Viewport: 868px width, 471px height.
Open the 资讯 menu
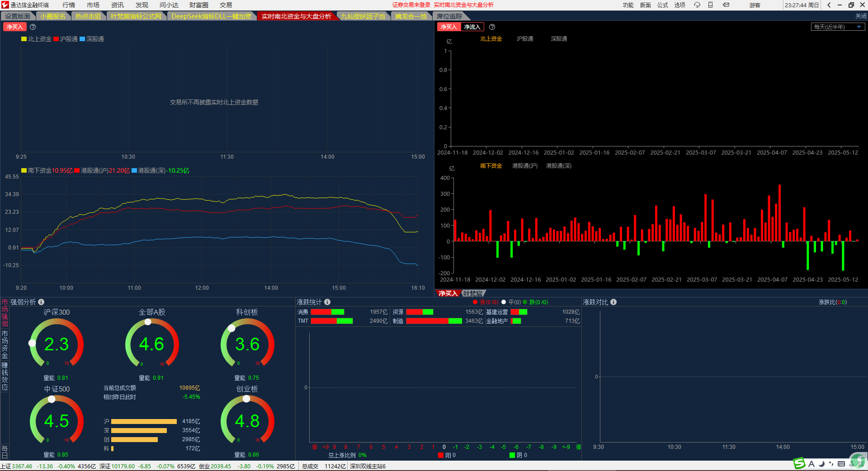(118, 5)
